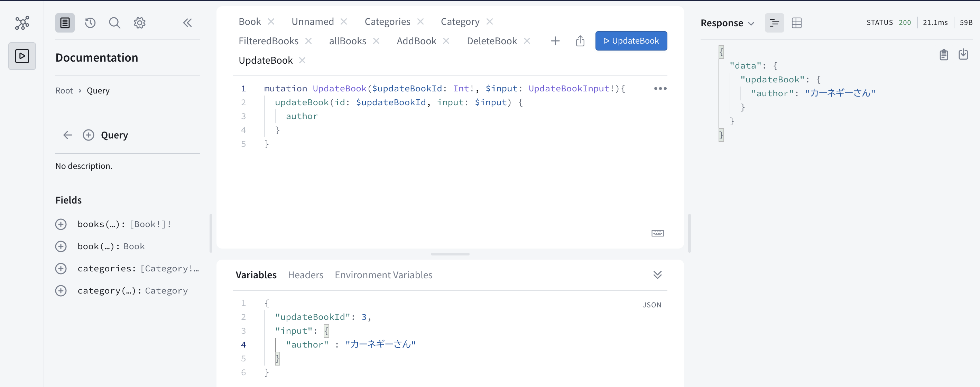Add the book field via plus icon
980x387 pixels.
point(61,246)
